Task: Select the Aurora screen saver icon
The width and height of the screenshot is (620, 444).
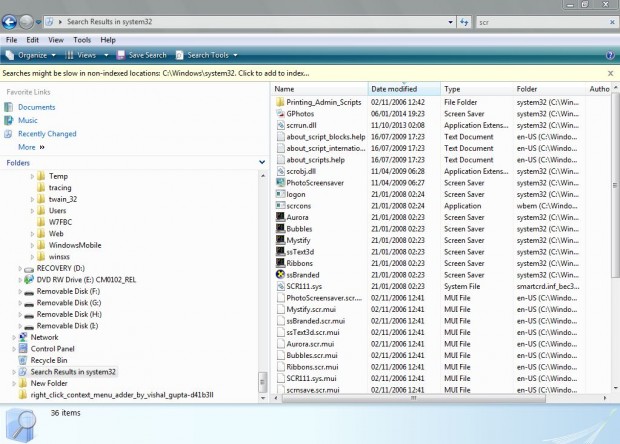Action: point(280,217)
